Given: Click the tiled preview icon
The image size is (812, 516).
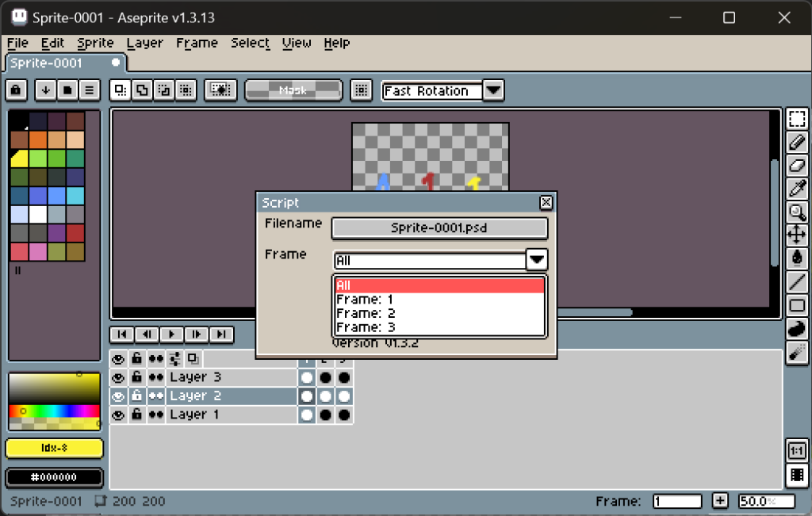Looking at the screenshot, I should tap(796, 475).
